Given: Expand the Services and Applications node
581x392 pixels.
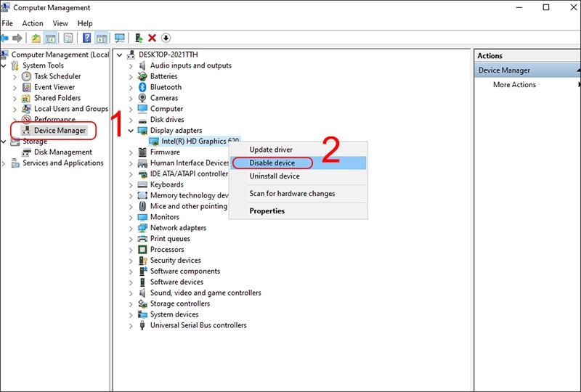Looking at the screenshot, I should (4, 163).
